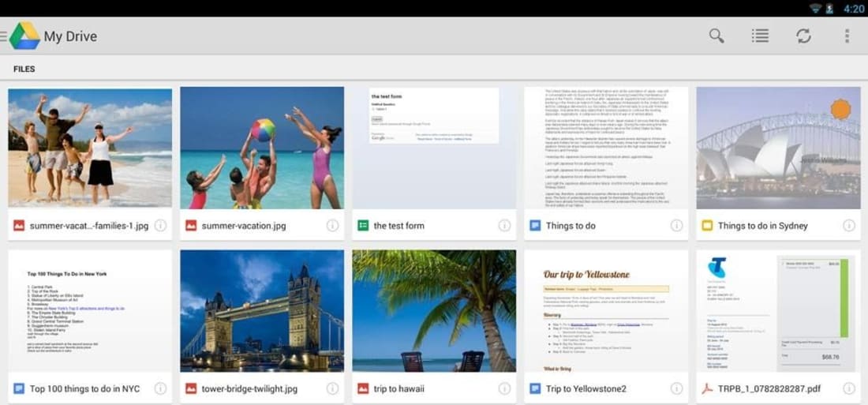Tap info icon for tower-bridge-twilight.jpg
868x405 pixels.
tap(332, 388)
